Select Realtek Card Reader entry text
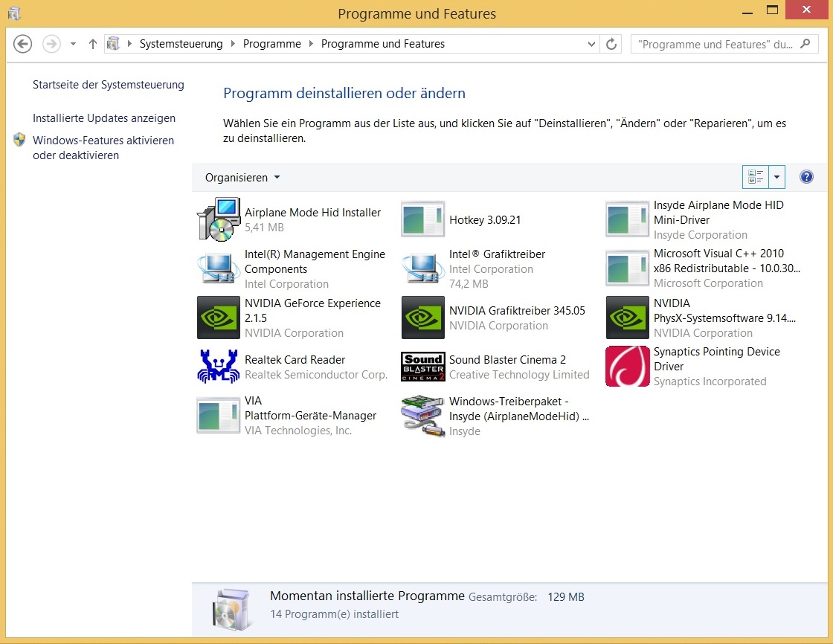This screenshot has height=644, width=833. 295,360
